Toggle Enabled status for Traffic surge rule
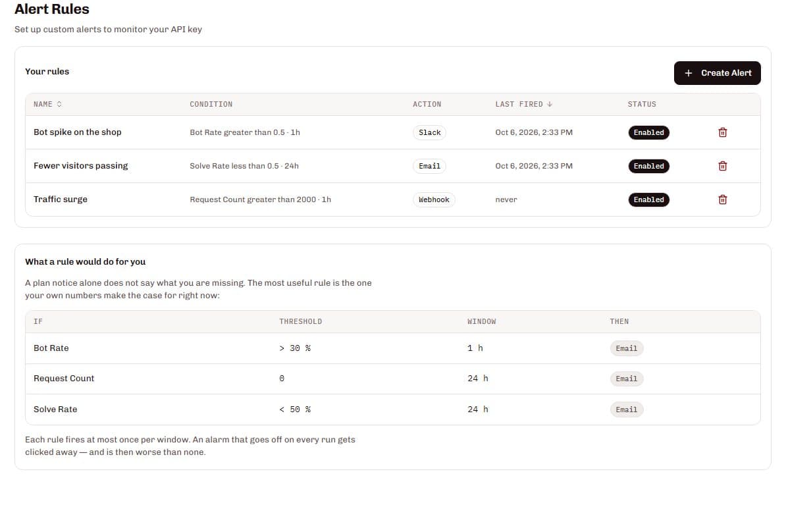The image size is (786, 532). pos(648,199)
